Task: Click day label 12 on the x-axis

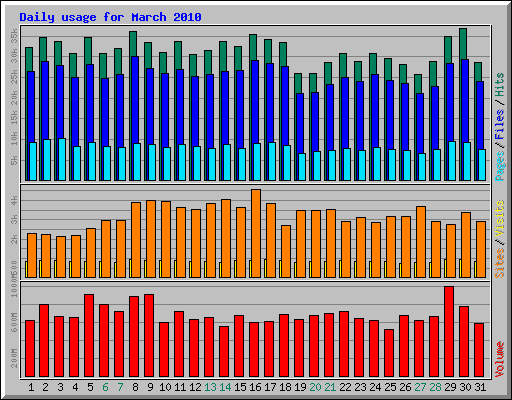Action: 195,387
